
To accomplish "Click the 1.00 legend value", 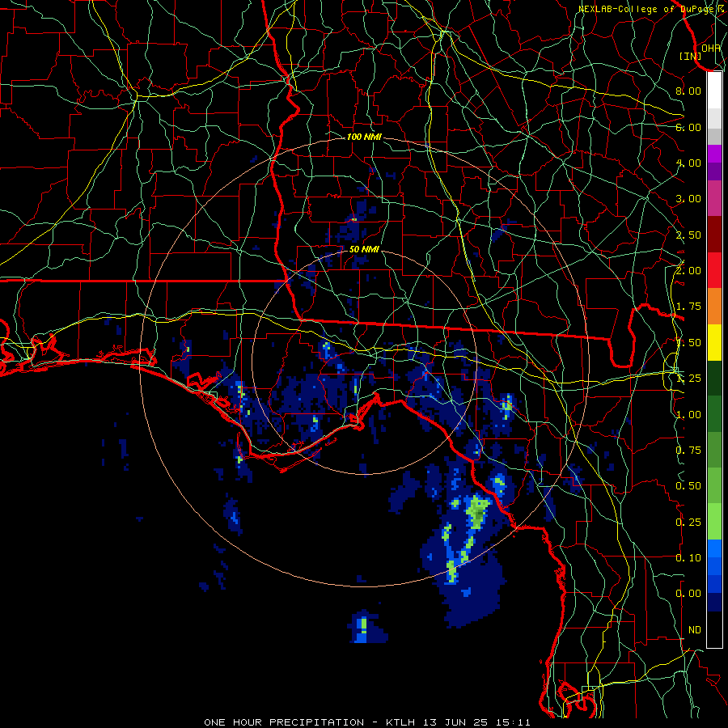I will [x=688, y=415].
